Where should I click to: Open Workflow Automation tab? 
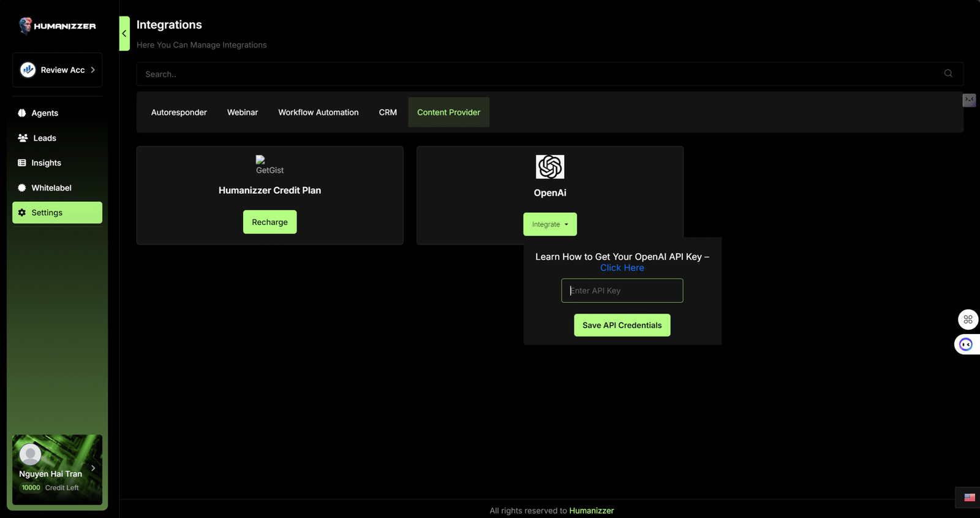318,112
